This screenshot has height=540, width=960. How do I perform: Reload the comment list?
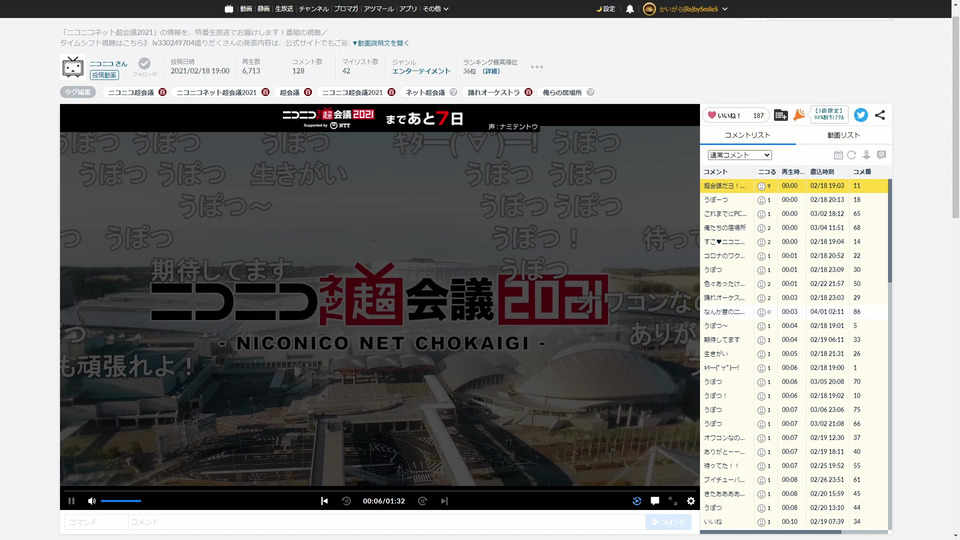click(852, 155)
